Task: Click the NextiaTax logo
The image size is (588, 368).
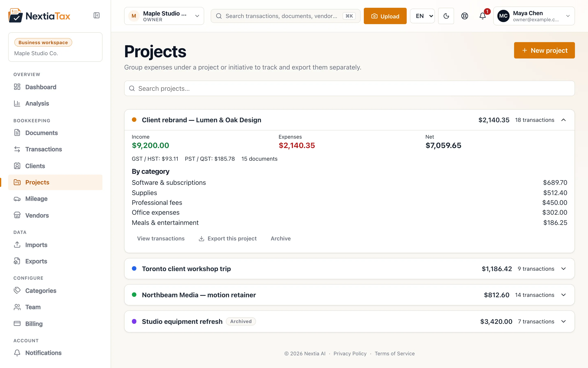Action: click(39, 16)
